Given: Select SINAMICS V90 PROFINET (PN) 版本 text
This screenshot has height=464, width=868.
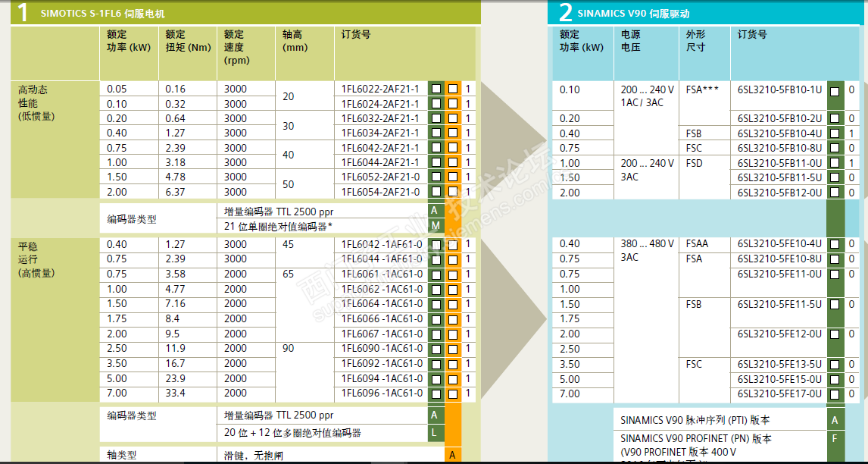Looking at the screenshot, I should pyautogui.click(x=696, y=438).
